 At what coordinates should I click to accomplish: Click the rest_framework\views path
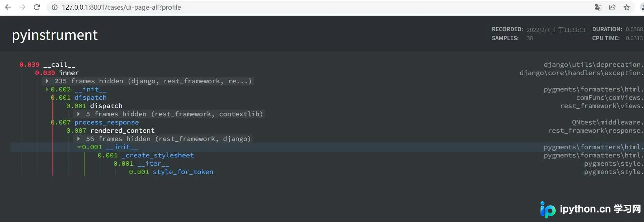click(602, 106)
